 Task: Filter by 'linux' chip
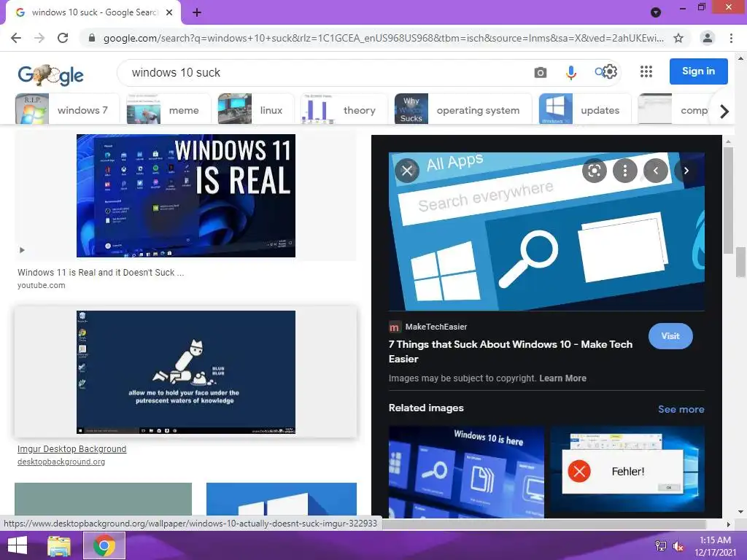[x=255, y=109]
